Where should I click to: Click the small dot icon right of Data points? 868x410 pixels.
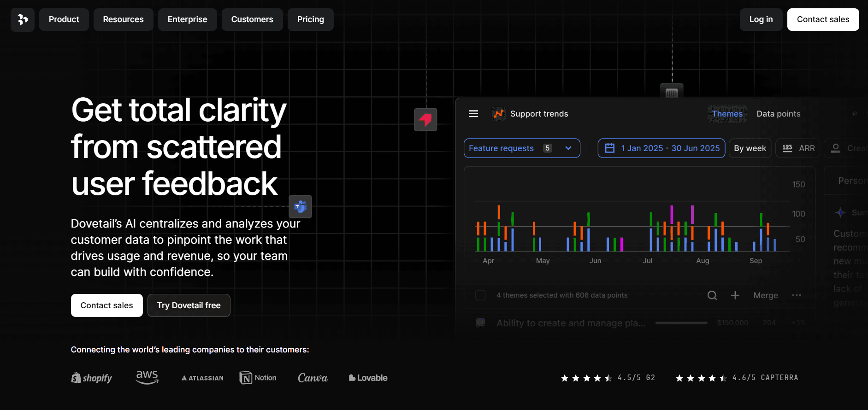854,114
